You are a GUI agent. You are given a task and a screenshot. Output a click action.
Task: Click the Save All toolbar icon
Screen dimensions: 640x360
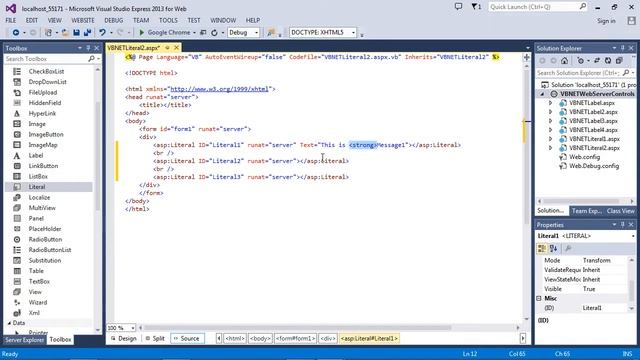(x=87, y=32)
